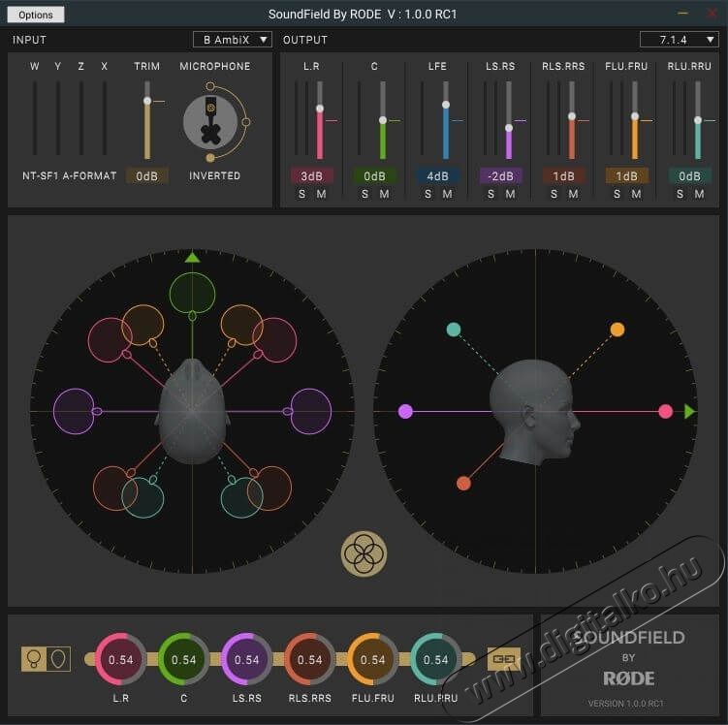Image resolution: width=728 pixels, height=725 pixels.
Task: Mute the RLU.RRU channel
Action: (700, 194)
